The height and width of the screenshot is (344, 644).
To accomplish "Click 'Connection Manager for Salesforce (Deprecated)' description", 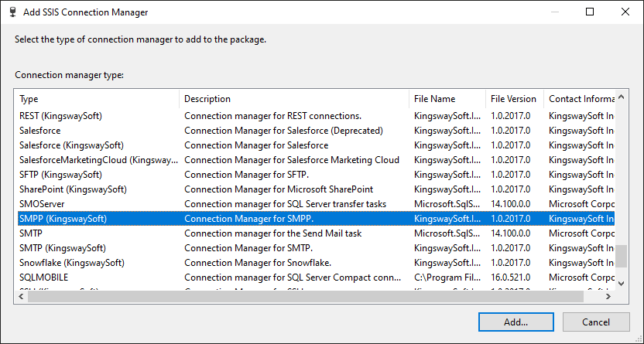I will point(283,131).
